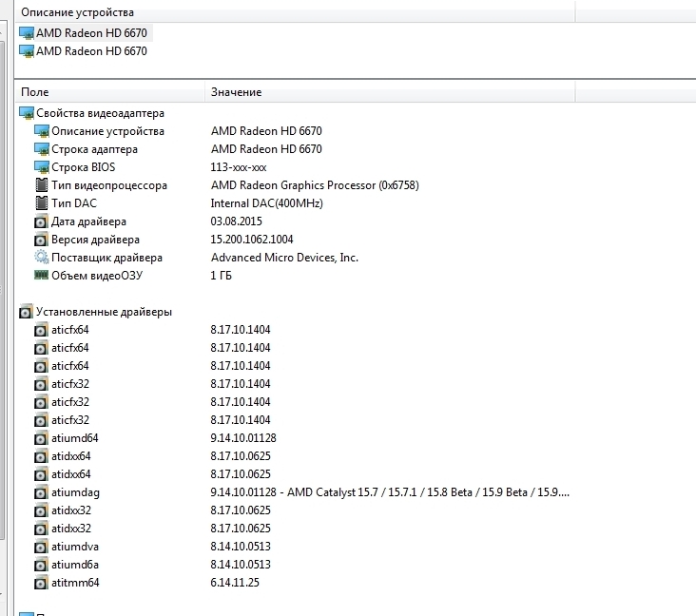This screenshot has height=616, width=696.
Task: Select the atiumd64 version '9.14.10.01128'
Action: coord(243,438)
